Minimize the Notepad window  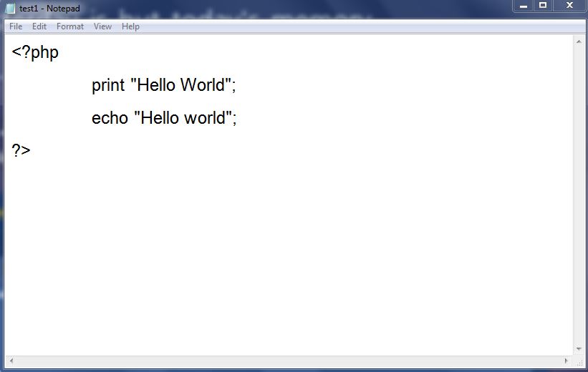(x=524, y=6)
